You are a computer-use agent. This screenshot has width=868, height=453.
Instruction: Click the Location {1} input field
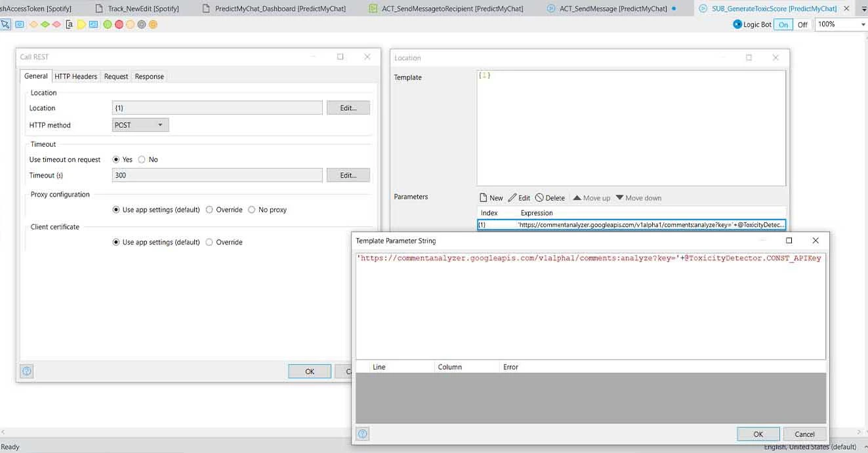(217, 108)
